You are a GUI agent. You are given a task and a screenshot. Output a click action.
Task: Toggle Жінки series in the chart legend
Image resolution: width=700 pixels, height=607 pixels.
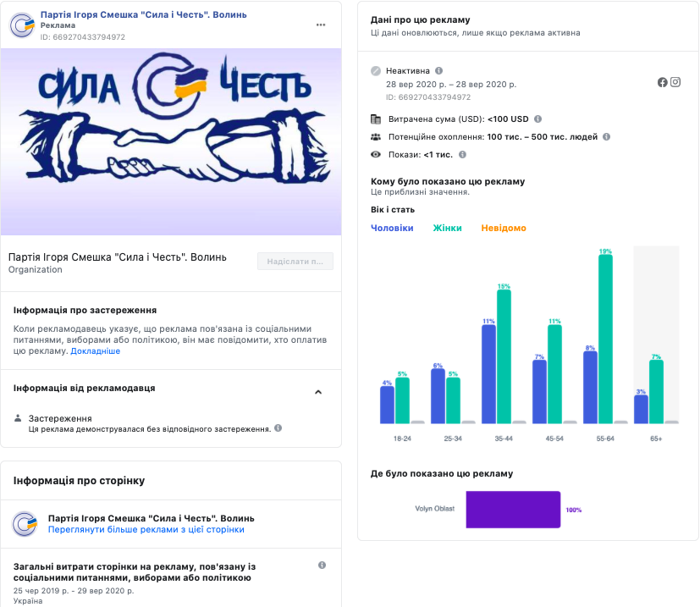447,229
